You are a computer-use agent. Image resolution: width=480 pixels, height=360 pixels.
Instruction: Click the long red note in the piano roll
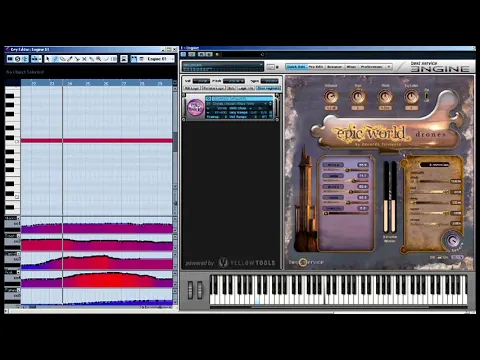(97, 141)
